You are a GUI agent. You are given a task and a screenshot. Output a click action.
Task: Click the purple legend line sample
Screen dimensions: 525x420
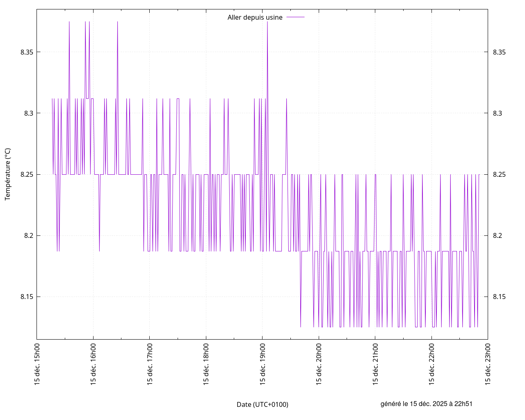295,17
